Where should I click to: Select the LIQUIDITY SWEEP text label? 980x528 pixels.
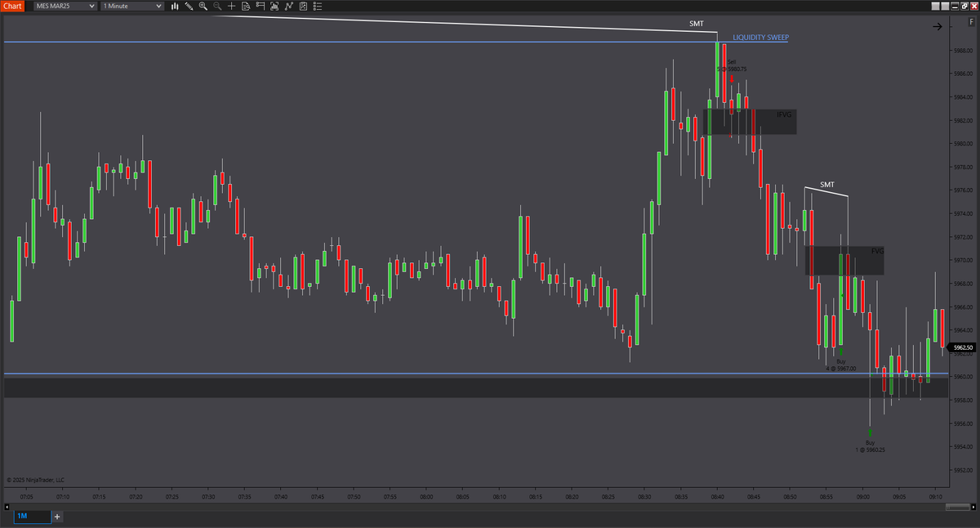pyautogui.click(x=760, y=38)
